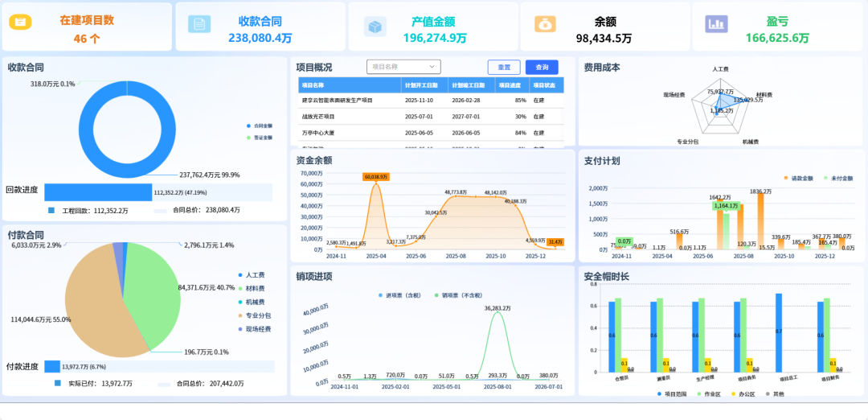This screenshot has height=420, width=868.
Task: Click the 余额 orange money bag icon
Action: pos(546,23)
